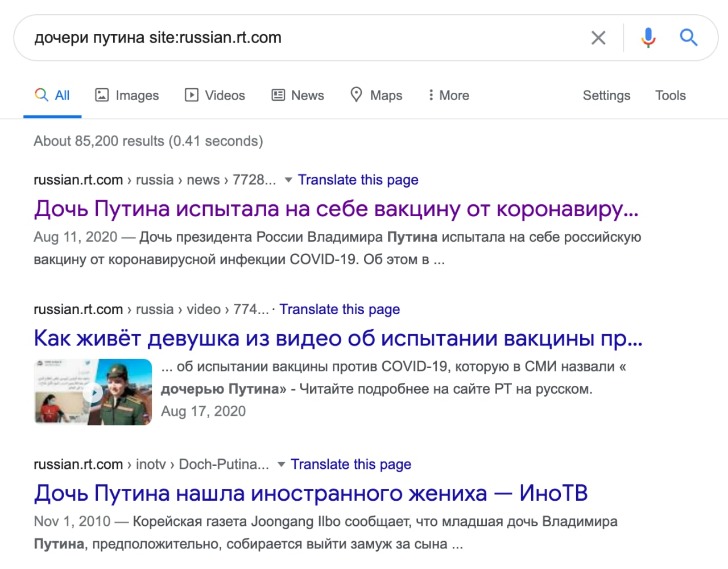Viewport: 728px width, 569px height.
Task: Click the 'Nov 1, 2010' snippet text
Action: pos(72,522)
